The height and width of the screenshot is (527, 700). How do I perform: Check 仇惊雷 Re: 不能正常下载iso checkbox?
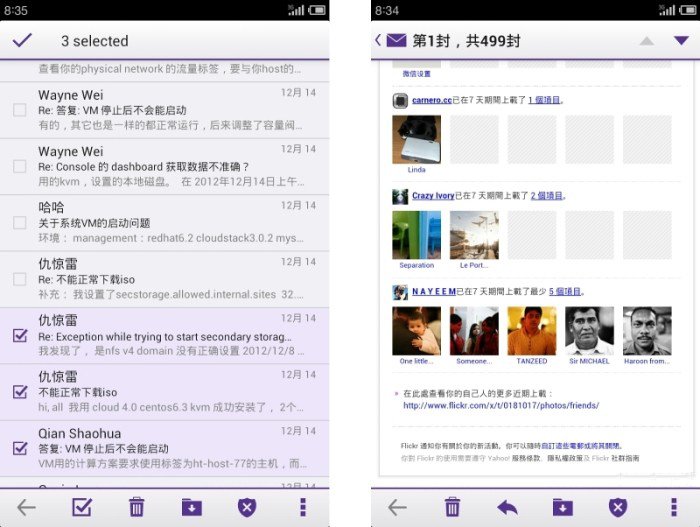tap(20, 279)
